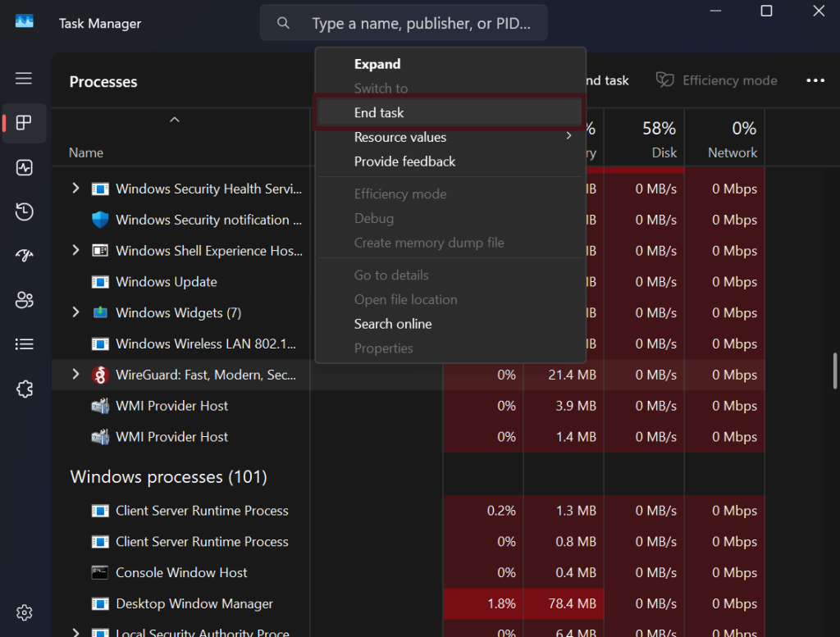The height and width of the screenshot is (637, 840).
Task: Open the App history page icon
Action: coord(24,212)
